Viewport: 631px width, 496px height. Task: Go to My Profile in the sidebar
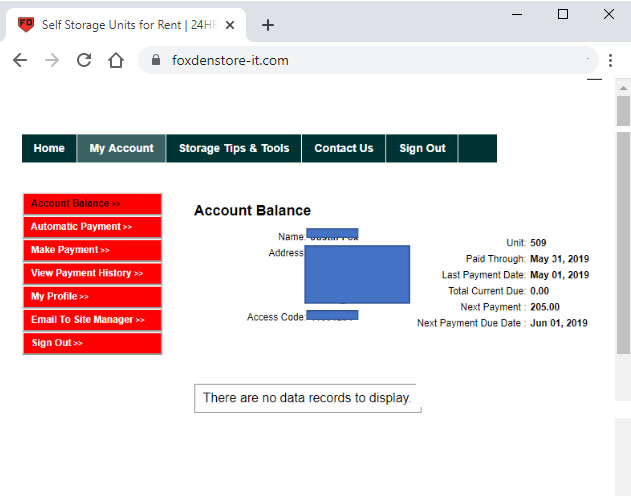click(x=92, y=297)
